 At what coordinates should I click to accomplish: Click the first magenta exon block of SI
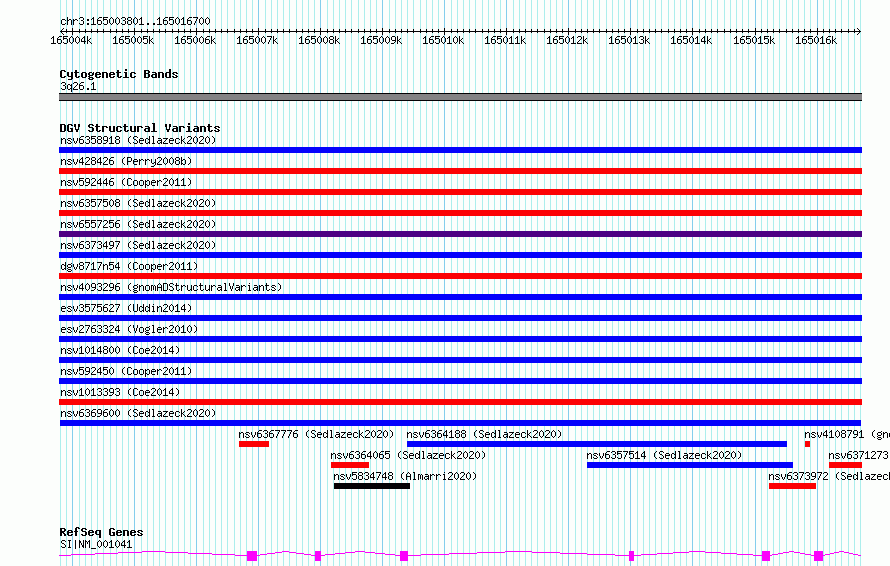click(252, 556)
